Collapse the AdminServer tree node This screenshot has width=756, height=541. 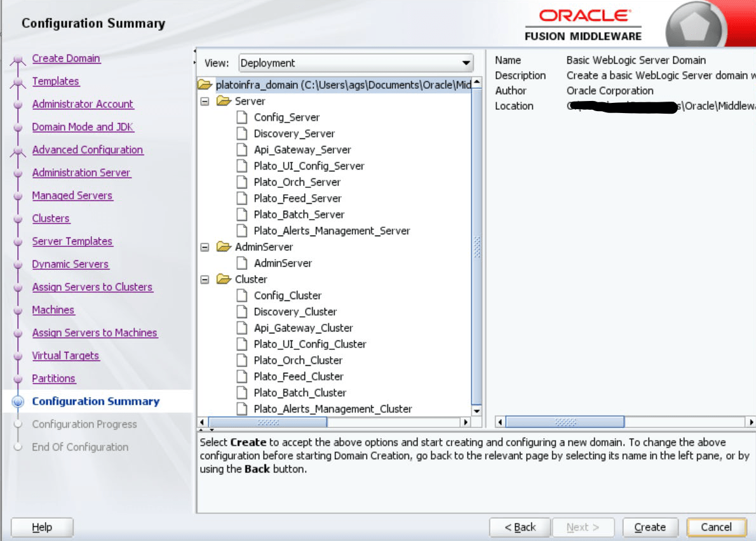(x=205, y=247)
